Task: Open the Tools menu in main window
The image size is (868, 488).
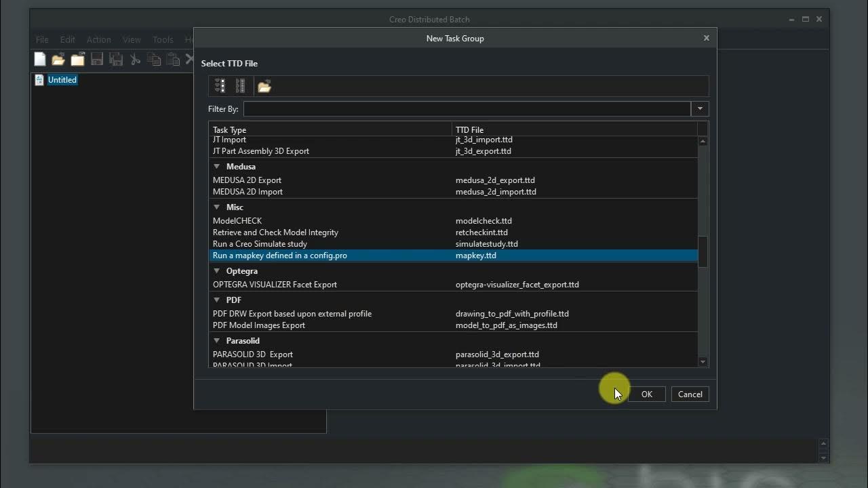Action: pos(163,39)
